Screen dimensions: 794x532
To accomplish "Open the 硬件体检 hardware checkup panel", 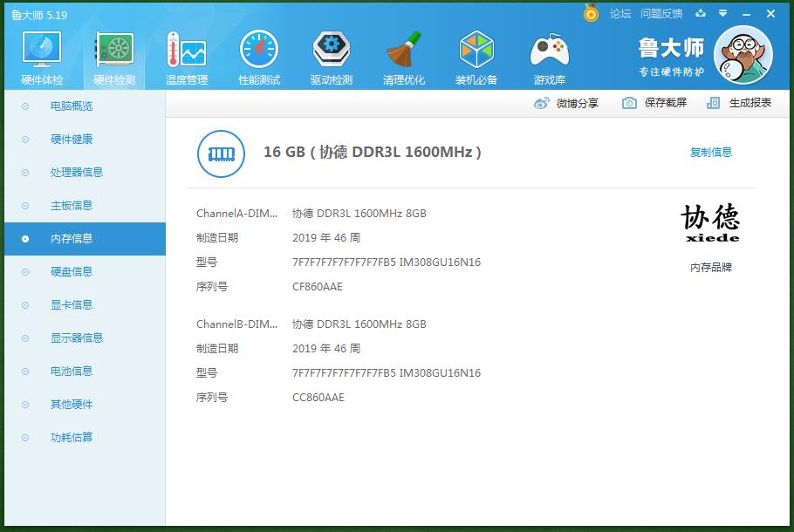I will coord(40,55).
